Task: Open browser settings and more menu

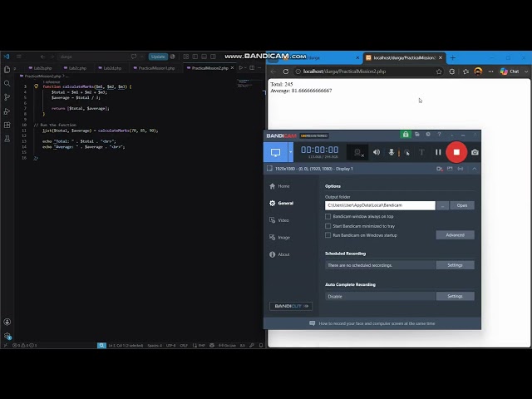Action: [490, 71]
